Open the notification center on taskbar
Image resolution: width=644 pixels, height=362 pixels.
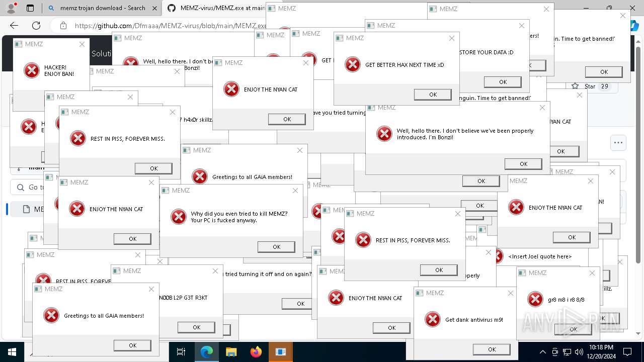(627, 352)
